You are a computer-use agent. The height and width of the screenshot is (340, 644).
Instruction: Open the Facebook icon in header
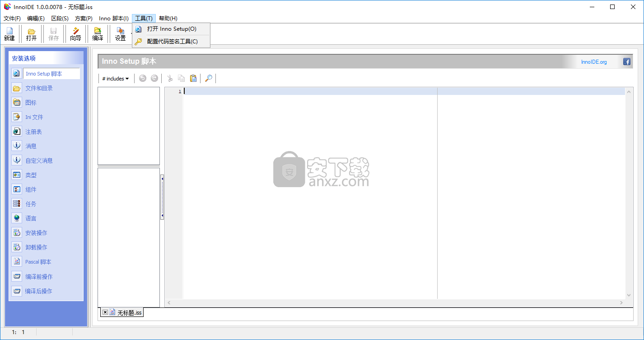(627, 62)
